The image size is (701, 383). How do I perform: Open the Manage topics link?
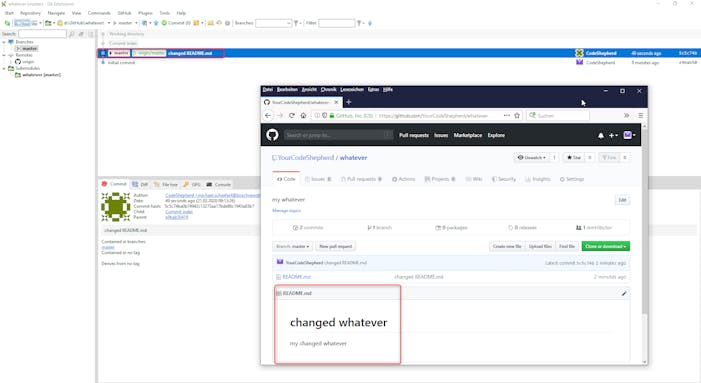tap(286, 210)
